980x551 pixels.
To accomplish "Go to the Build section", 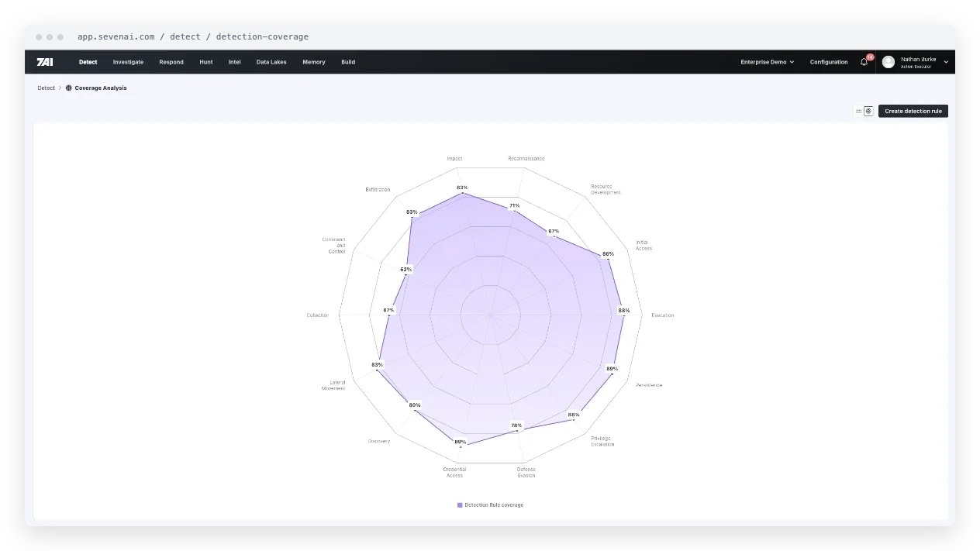I will pos(348,62).
